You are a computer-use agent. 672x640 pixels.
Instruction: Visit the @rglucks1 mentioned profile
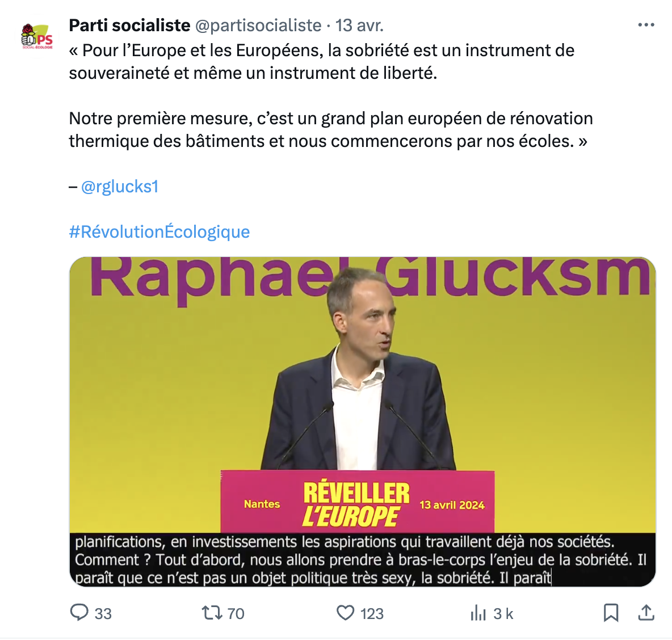coord(120,187)
